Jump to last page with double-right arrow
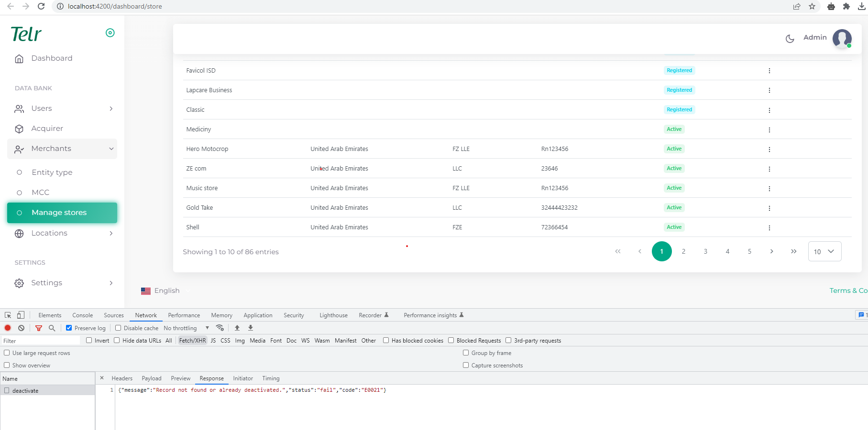This screenshot has width=868, height=430. tap(793, 251)
